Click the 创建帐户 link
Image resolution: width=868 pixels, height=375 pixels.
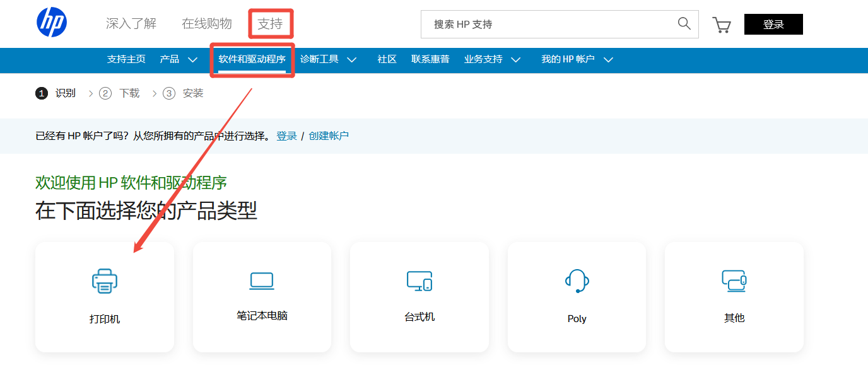[329, 136]
